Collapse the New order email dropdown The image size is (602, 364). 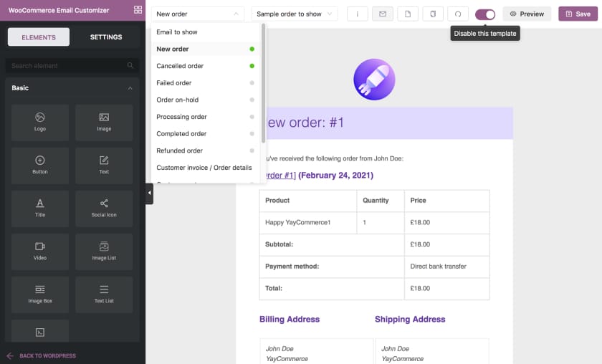[198, 14]
